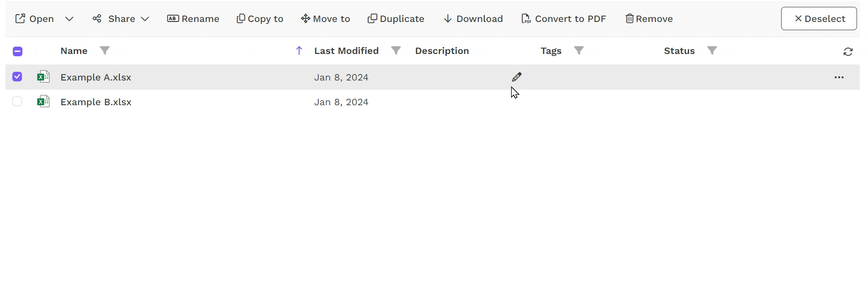Open the Status column filter
This screenshot has height=290, width=868.
tap(712, 51)
